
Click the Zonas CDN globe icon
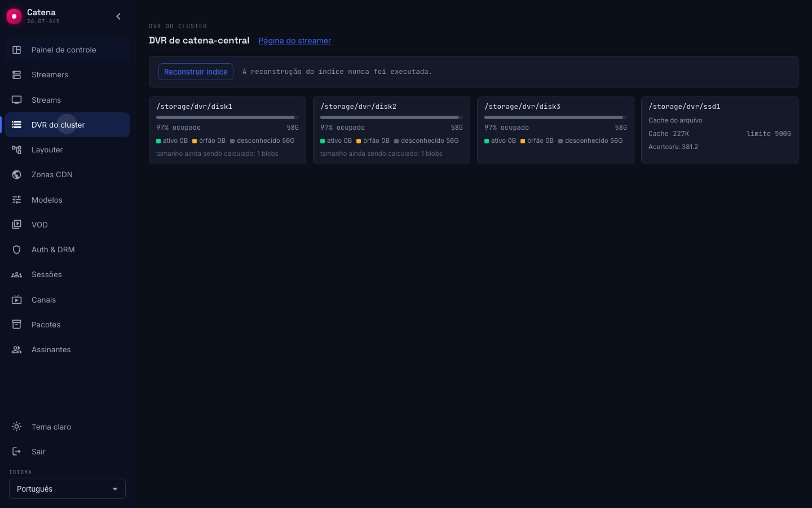click(x=17, y=174)
